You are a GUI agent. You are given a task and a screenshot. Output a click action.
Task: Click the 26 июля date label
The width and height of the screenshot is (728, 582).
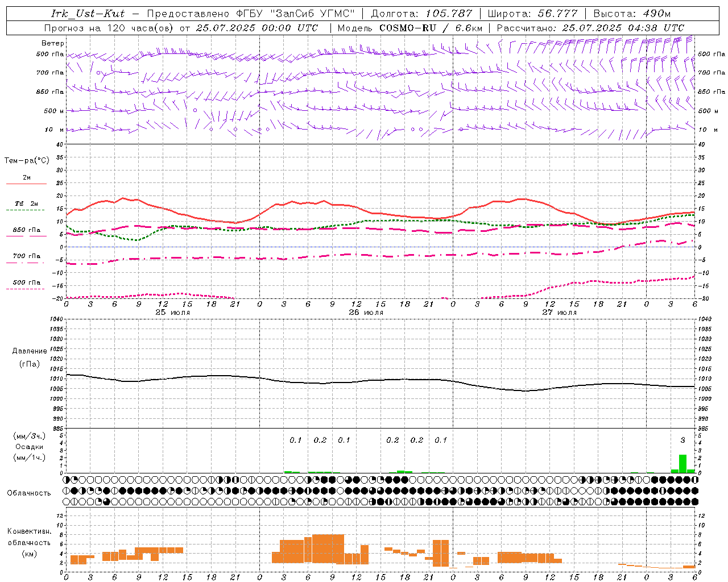pos(366,313)
